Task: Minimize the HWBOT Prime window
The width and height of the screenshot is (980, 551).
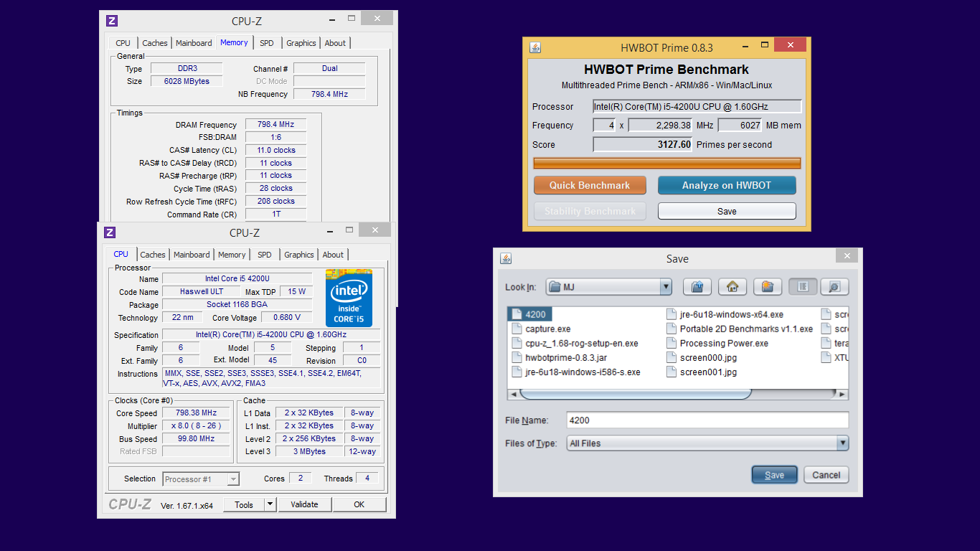Action: [744, 46]
